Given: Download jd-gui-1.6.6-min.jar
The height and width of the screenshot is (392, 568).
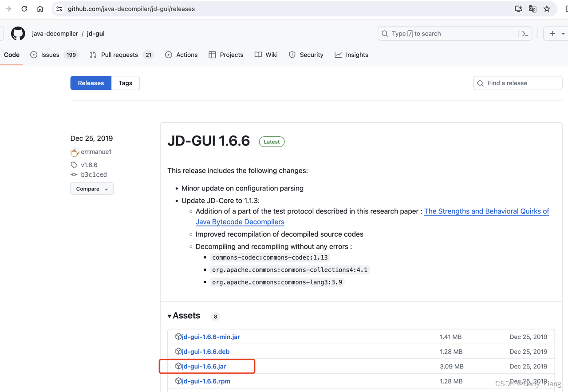Looking at the screenshot, I should click(x=211, y=337).
